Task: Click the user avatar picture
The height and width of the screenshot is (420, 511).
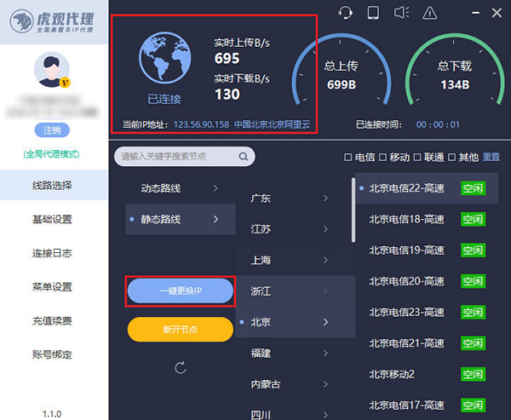Action: tap(52, 70)
